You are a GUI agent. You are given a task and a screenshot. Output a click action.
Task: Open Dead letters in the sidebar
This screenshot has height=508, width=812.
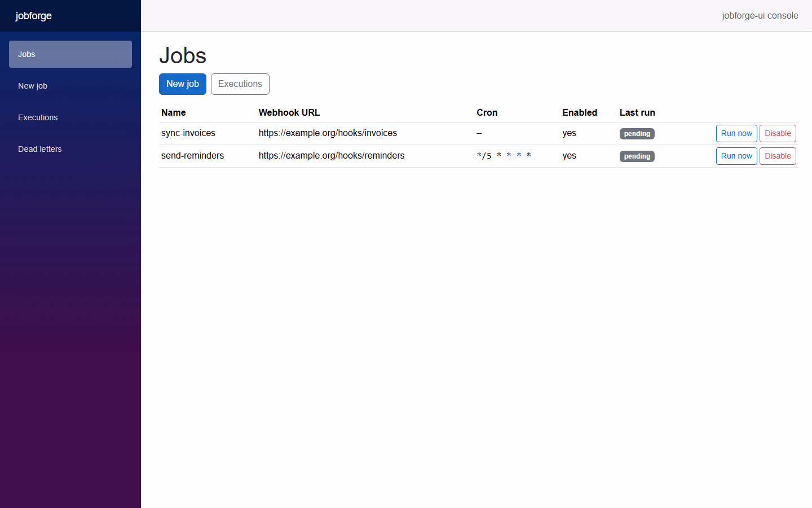click(x=70, y=149)
